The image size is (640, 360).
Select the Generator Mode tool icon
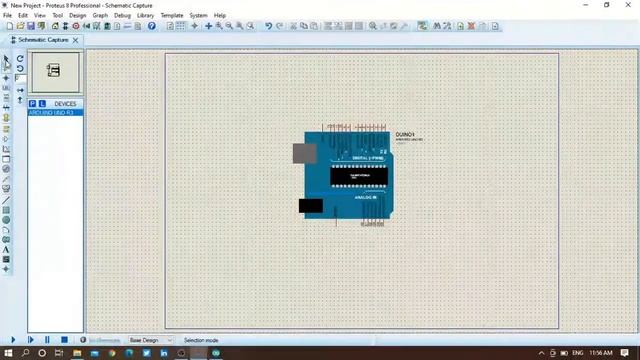(x=6, y=169)
